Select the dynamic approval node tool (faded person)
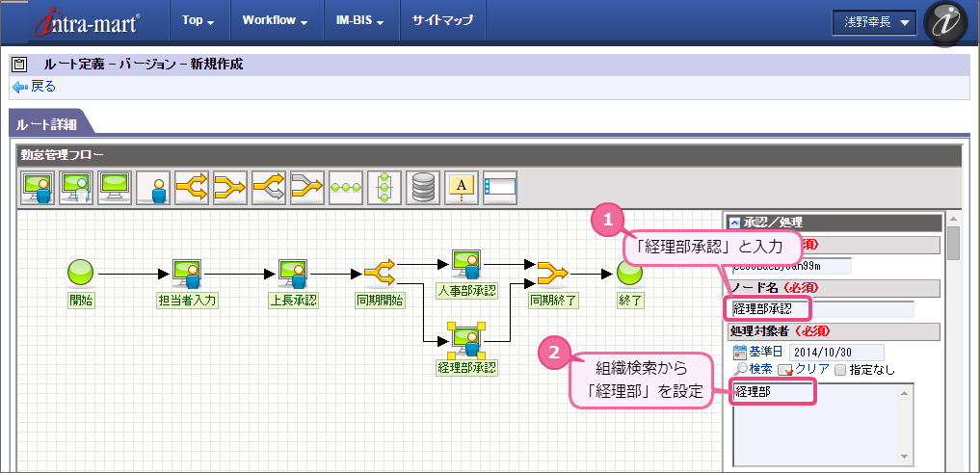Viewport: 980px width, 473px height. coord(76,188)
